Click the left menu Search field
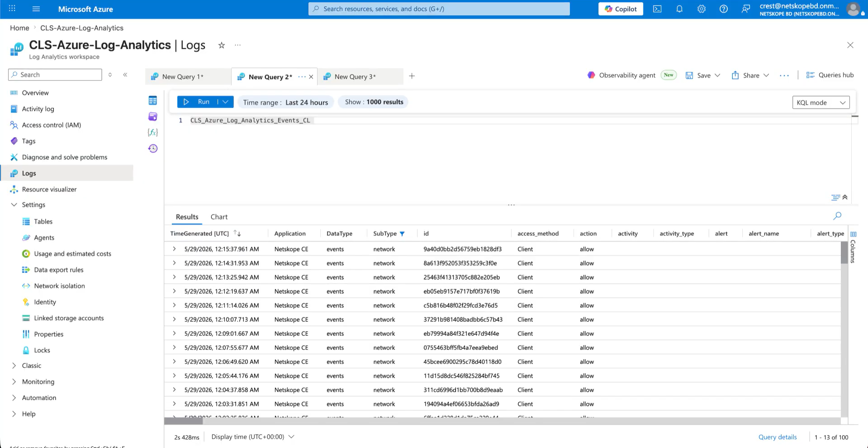 click(55, 75)
